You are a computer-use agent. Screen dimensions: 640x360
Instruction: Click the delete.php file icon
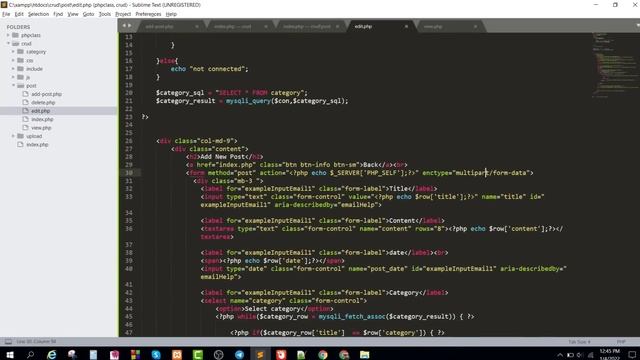(x=25, y=102)
